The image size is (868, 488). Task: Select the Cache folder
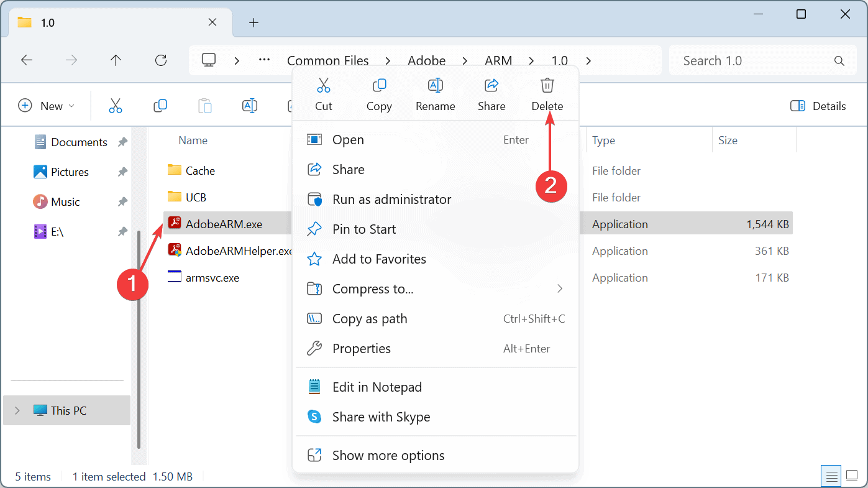pos(200,170)
